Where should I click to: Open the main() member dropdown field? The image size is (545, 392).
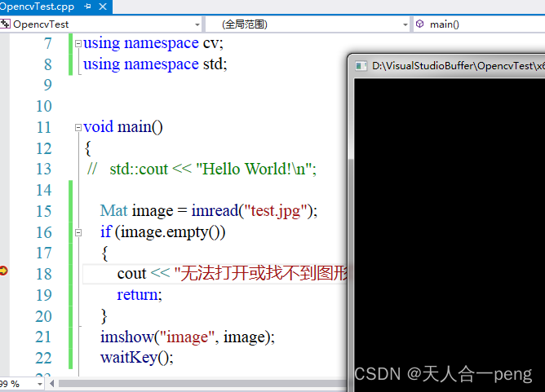479,24
